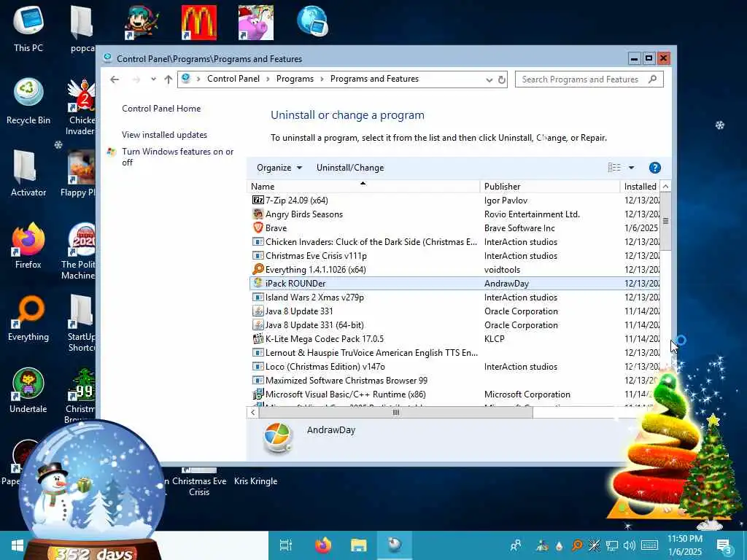This screenshot has height=560, width=747.
Task: Sort by the Name column header
Action: 363,186
